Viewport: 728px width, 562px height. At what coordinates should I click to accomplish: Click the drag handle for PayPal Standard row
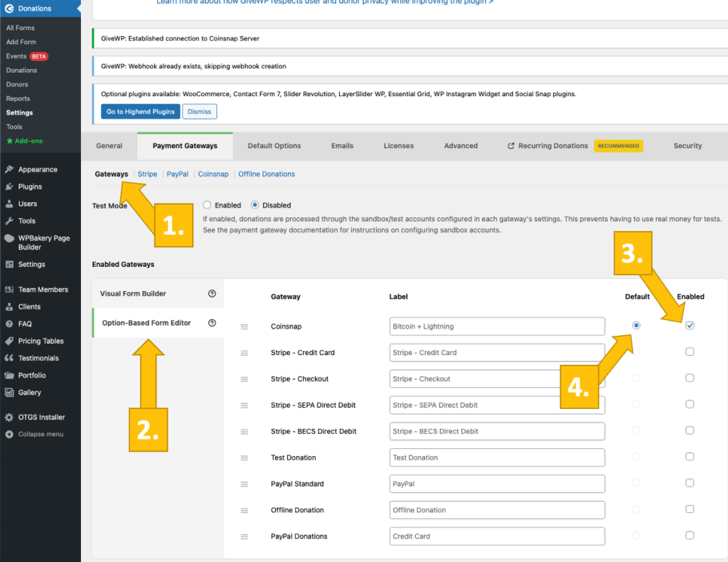click(245, 484)
